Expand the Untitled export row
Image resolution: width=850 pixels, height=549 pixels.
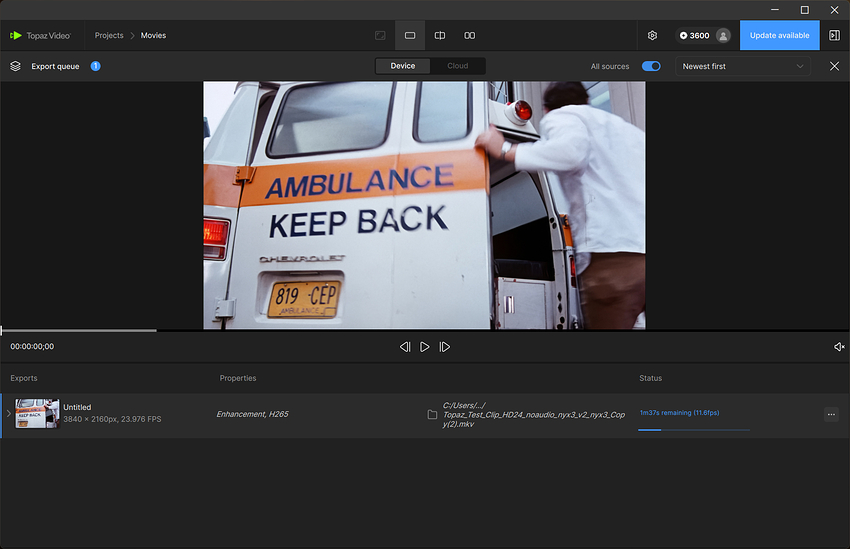(x=7, y=413)
